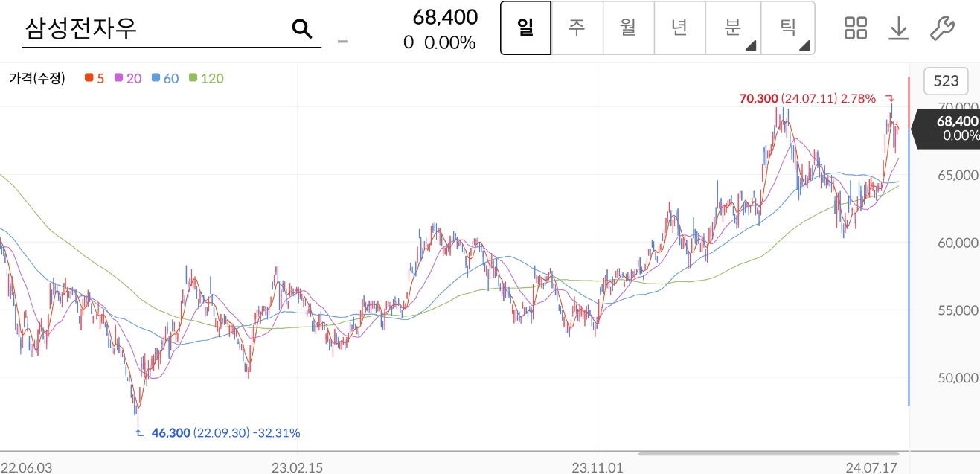Click the 삼성전자우 stock name field
The width and height of the screenshot is (980, 474).
(x=171, y=28)
